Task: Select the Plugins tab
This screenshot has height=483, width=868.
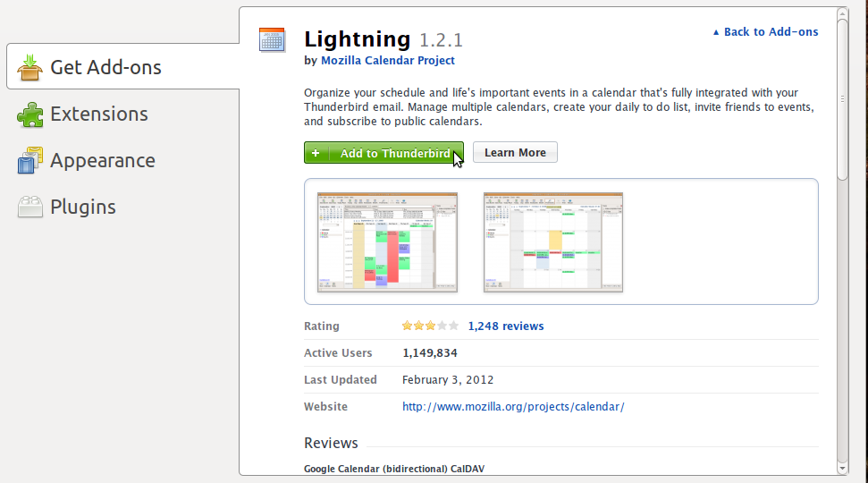Action: pos(122,207)
